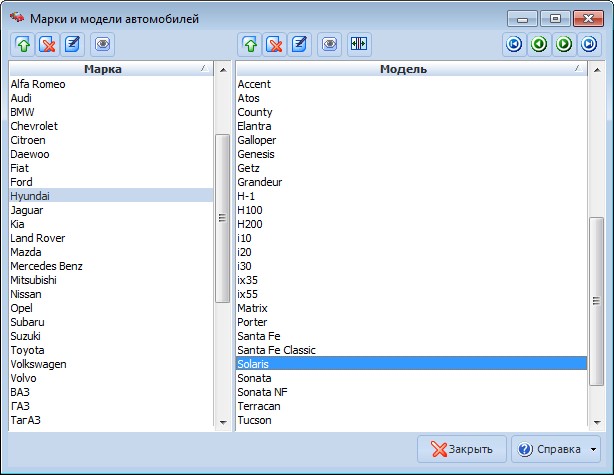
Task: Select brand Toyota
Action: (111, 350)
